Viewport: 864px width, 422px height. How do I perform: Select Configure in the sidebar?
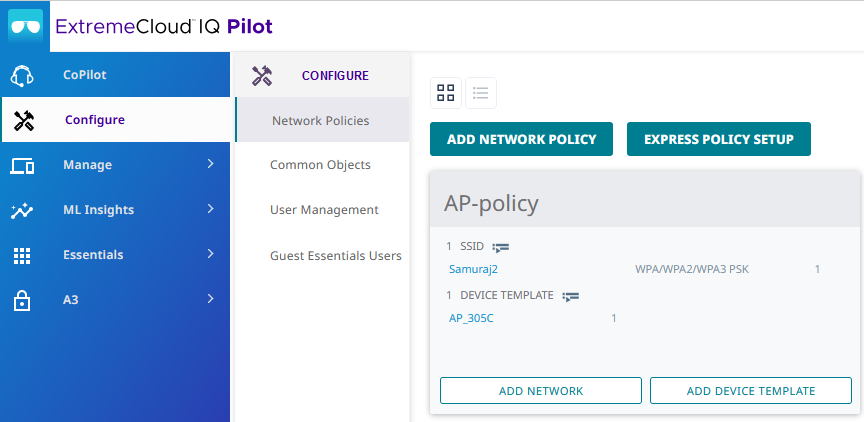116,120
